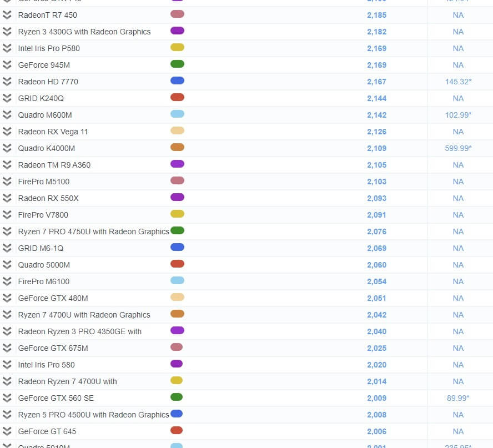Expand the Quadro M600M row chevron
The height and width of the screenshot is (448, 493).
[x=7, y=115]
